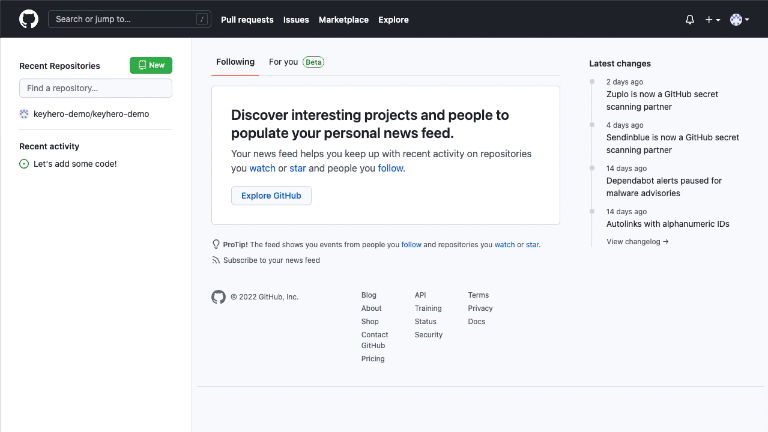This screenshot has height=432, width=768.
Task: Open the Training footer link
Action: pos(428,308)
